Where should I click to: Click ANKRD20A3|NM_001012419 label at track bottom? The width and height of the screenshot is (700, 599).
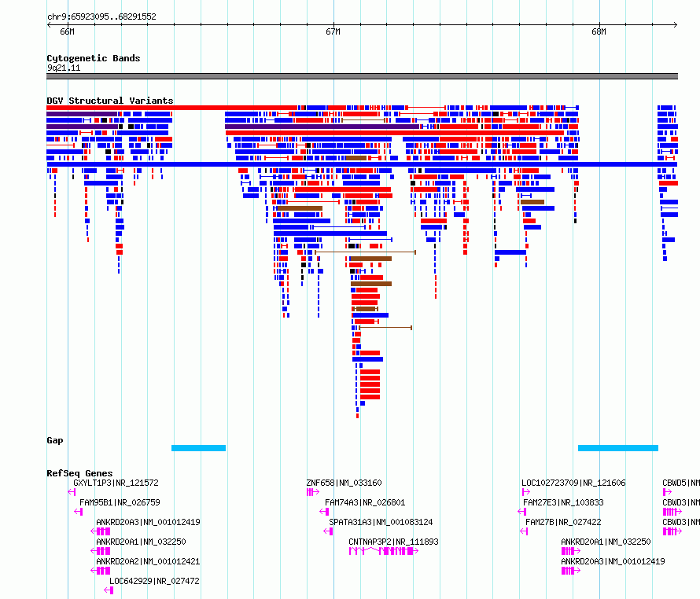coord(613,561)
